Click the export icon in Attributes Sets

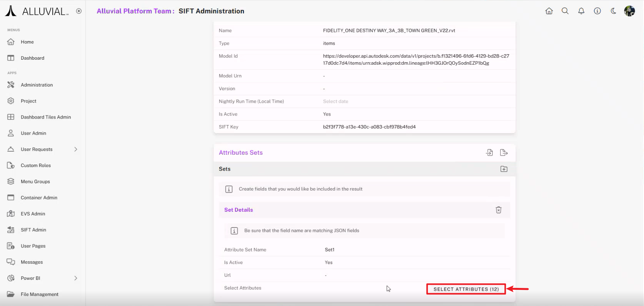(x=504, y=153)
